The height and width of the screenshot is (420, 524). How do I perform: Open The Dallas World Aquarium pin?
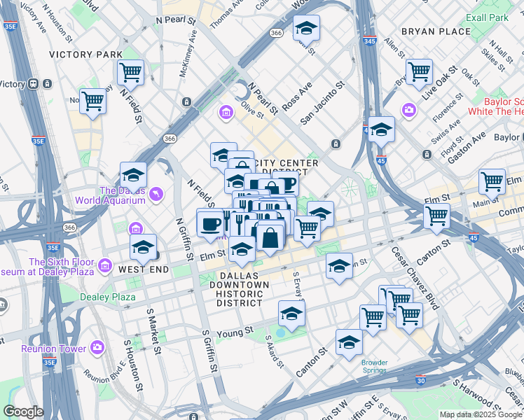156,195
